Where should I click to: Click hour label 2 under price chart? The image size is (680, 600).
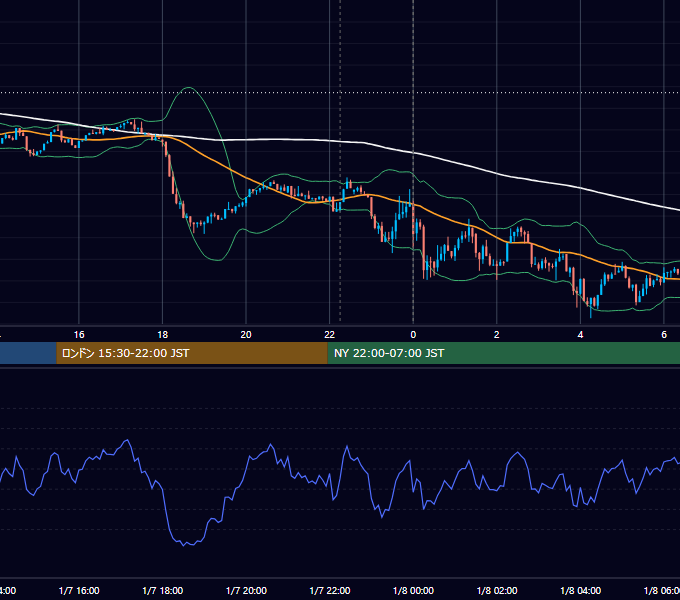[x=497, y=335]
